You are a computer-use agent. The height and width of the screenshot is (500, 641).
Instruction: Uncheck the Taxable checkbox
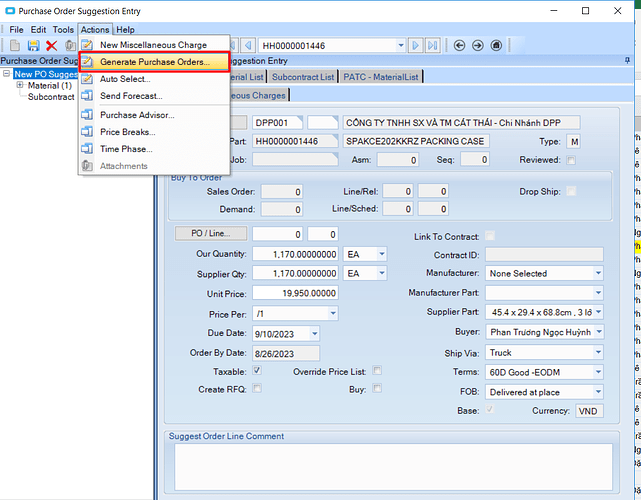pos(257,371)
